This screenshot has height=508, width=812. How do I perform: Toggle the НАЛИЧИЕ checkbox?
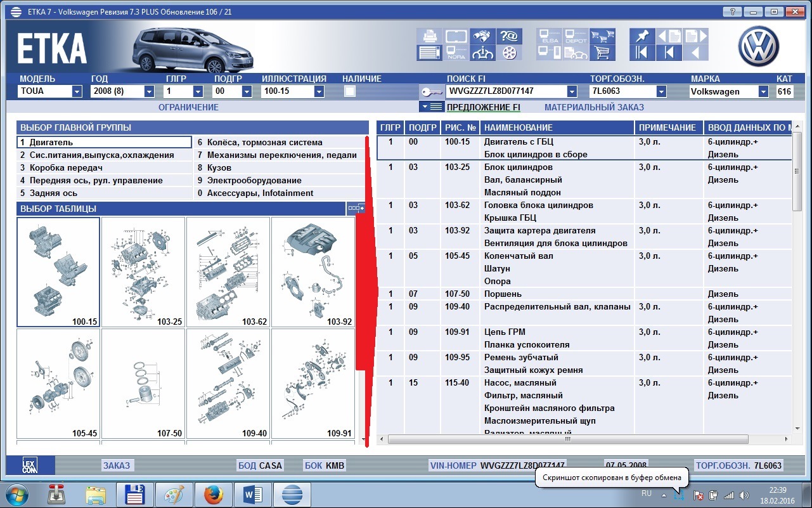pos(349,91)
